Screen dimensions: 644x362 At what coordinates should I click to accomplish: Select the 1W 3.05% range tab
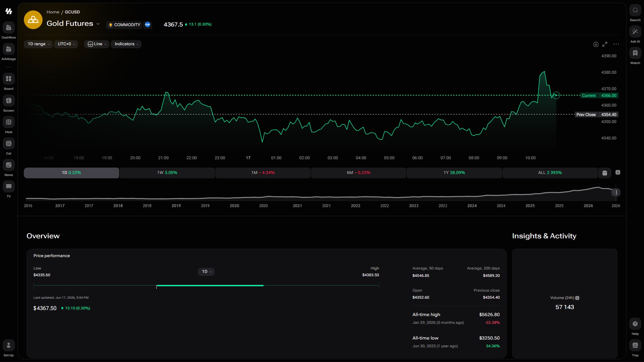pos(167,173)
